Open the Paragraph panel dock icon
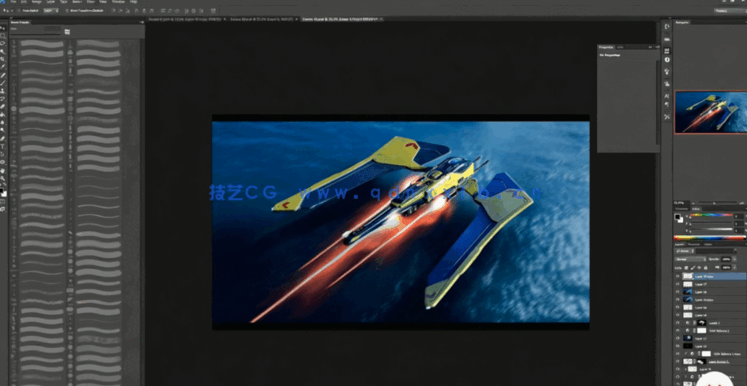The width and height of the screenshot is (747, 386). tap(667, 105)
